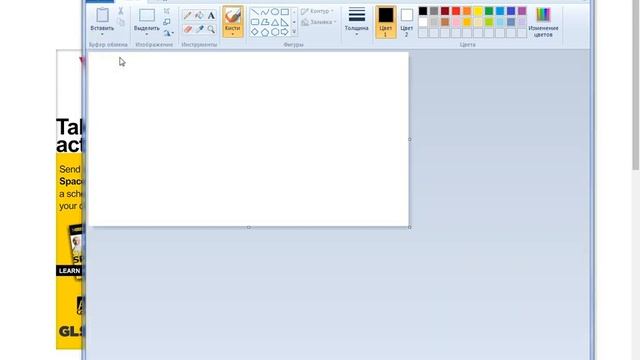Pick the black palette color
This screenshot has height=360, width=640.
coord(423,11)
